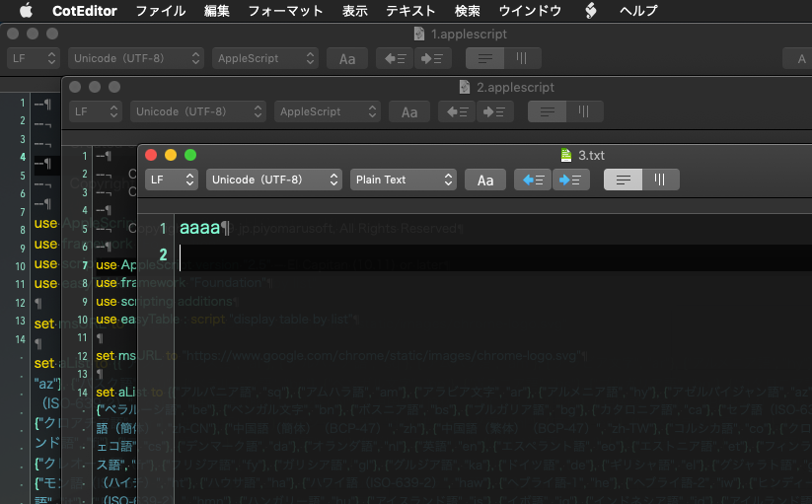Open LF line endings dropdown in 1.applescript window
812x504 pixels.
point(34,58)
